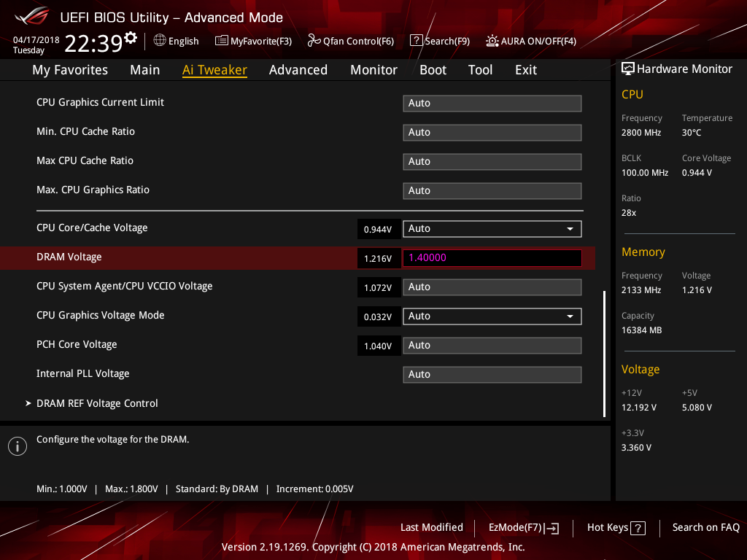Click the 30°C temperature value

(692, 133)
